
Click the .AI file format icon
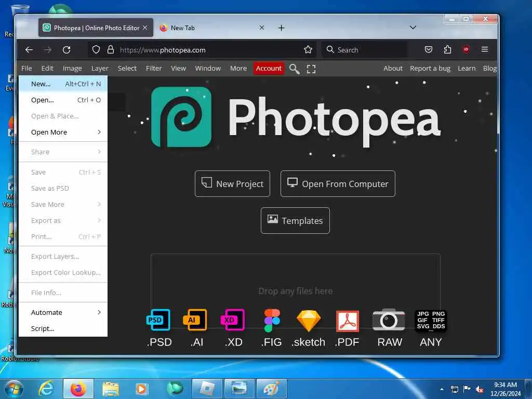pyautogui.click(x=195, y=320)
